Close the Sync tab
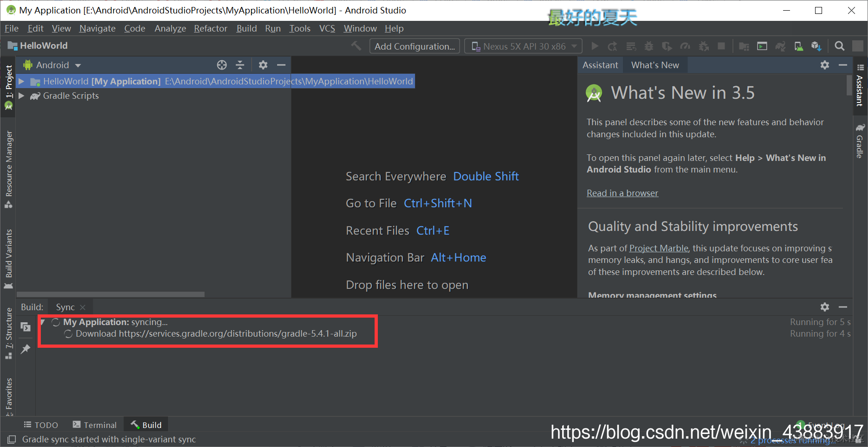Image resolution: width=868 pixels, height=447 pixels. tap(83, 307)
